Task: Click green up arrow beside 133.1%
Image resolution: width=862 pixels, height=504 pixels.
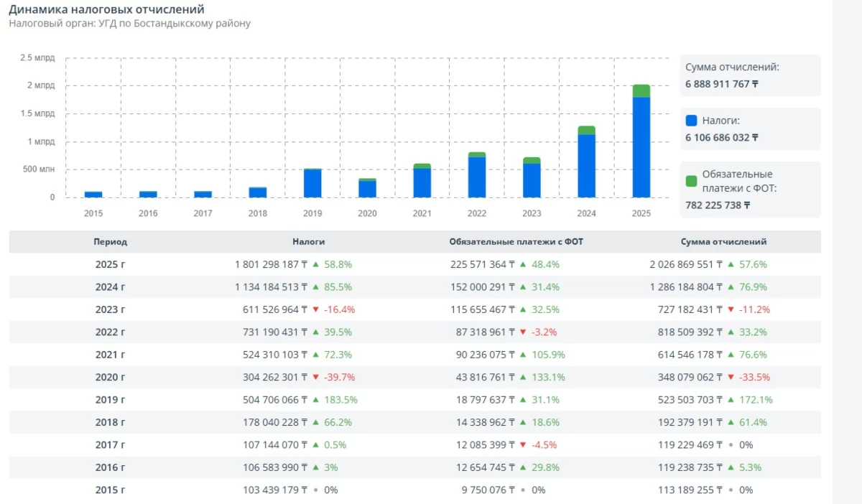Action: (x=523, y=377)
